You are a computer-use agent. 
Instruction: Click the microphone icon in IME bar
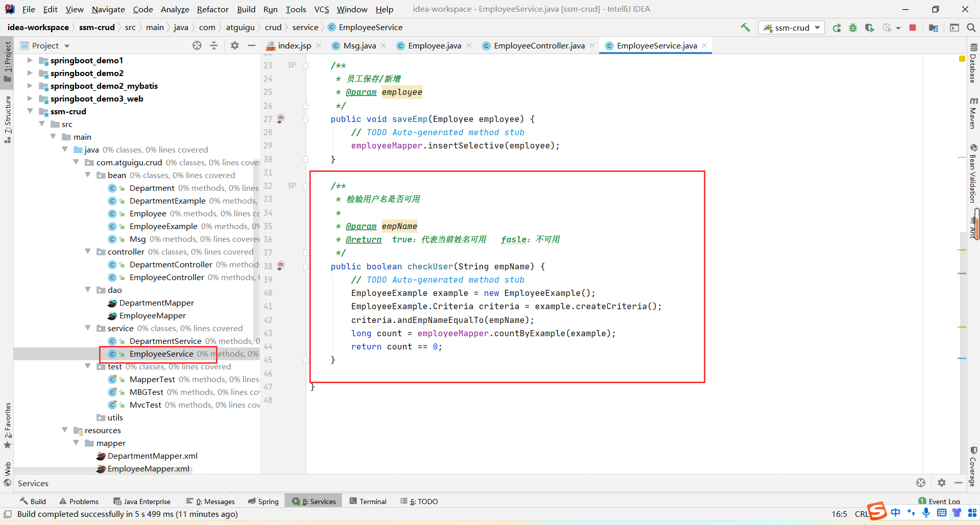[926, 512]
